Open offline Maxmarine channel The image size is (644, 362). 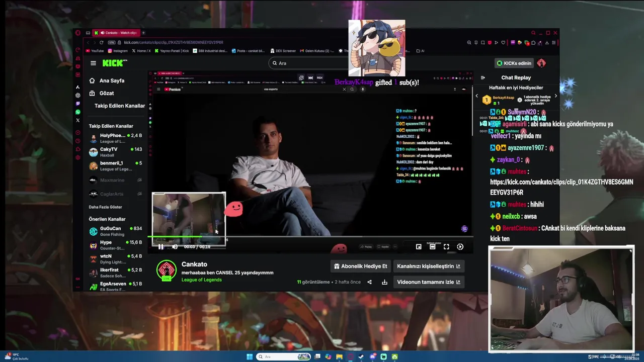[116, 180]
